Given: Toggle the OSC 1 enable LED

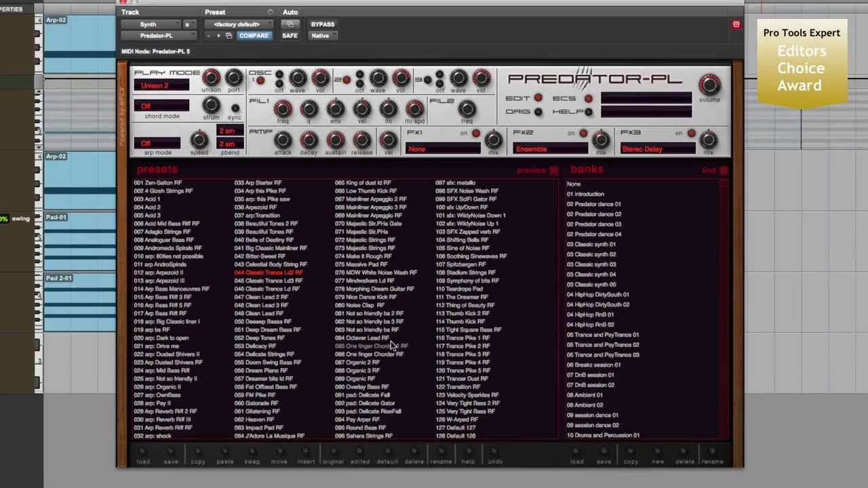Looking at the screenshot, I should pos(260,81).
